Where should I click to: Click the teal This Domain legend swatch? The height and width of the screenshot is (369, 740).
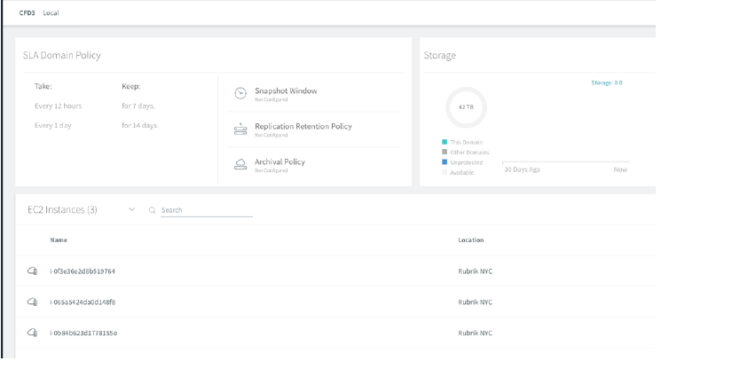[444, 142]
